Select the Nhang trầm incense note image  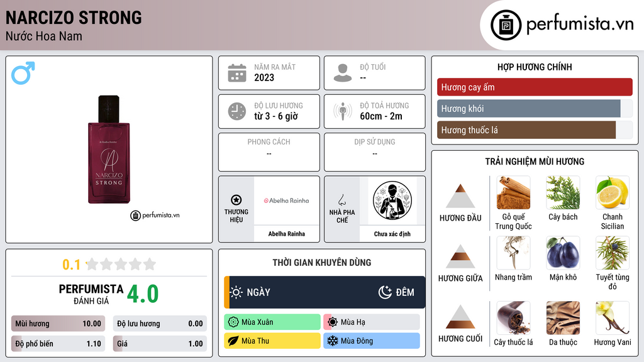[x=513, y=253]
